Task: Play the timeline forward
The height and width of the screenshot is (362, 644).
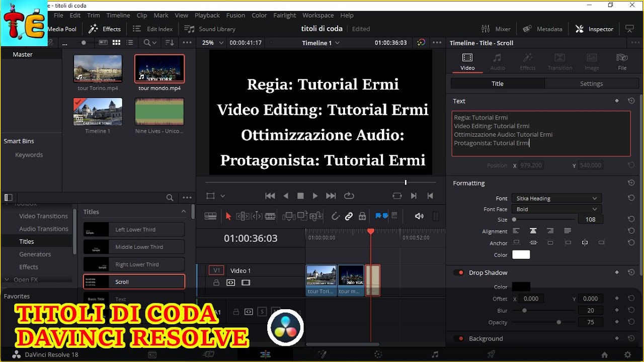Action: tap(315, 196)
